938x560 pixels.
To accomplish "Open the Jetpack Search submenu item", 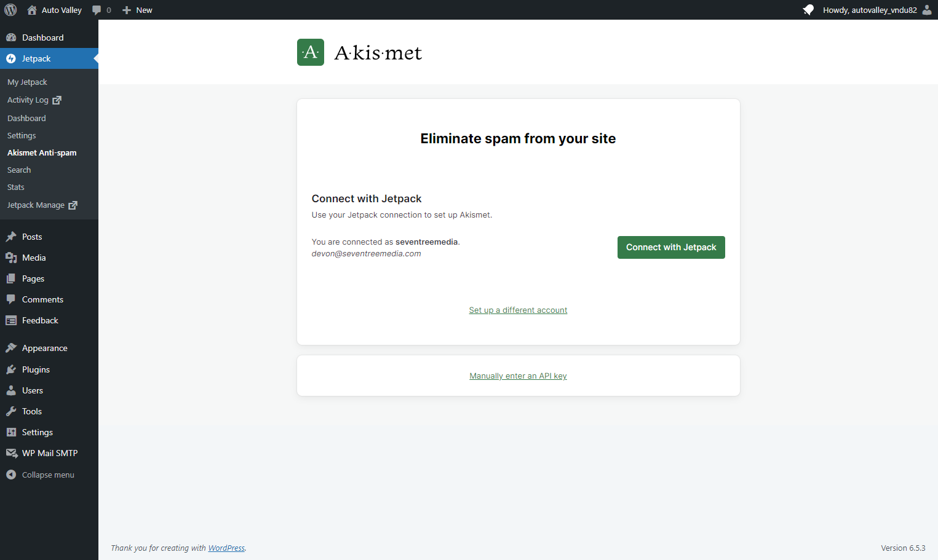I will tap(19, 170).
